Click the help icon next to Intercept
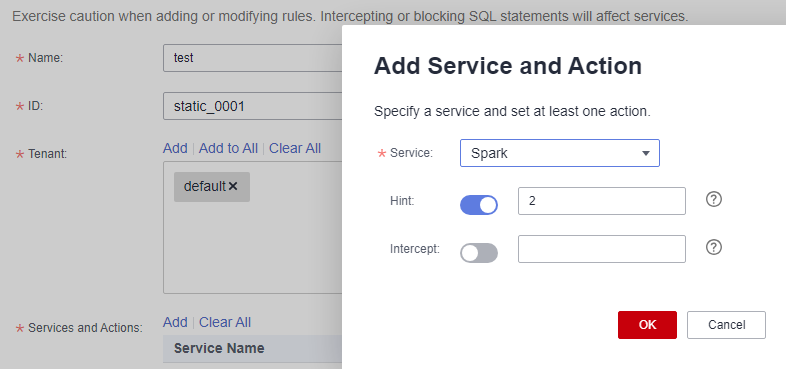Screen dimensions: 786x369 coord(713,247)
